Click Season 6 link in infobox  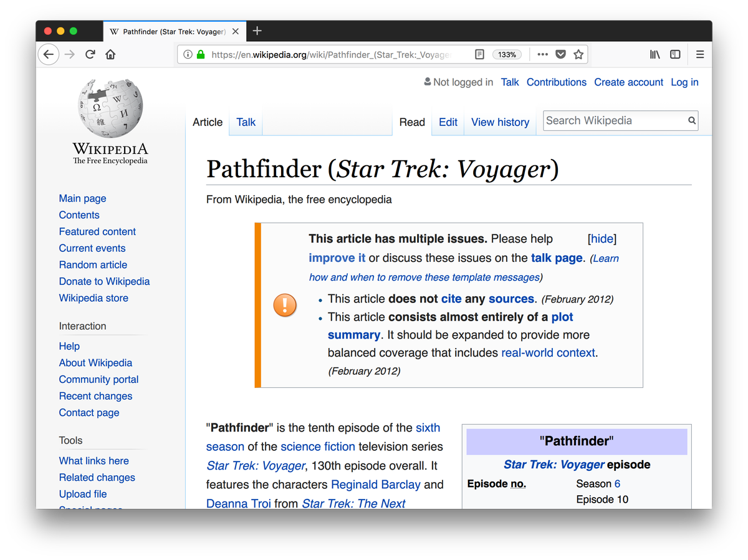pos(617,484)
